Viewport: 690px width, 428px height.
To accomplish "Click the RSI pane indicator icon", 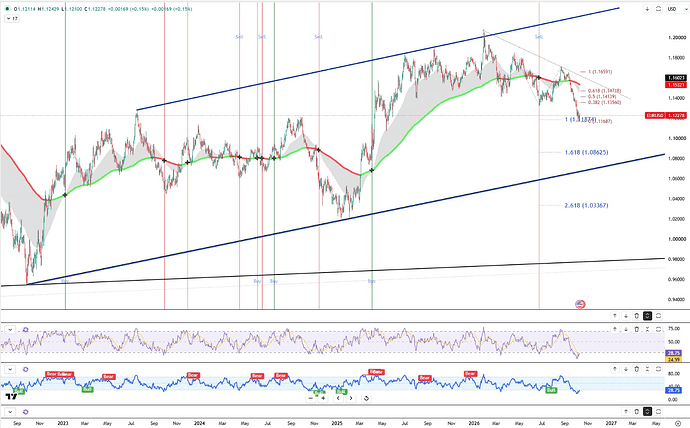I will coord(26,329).
